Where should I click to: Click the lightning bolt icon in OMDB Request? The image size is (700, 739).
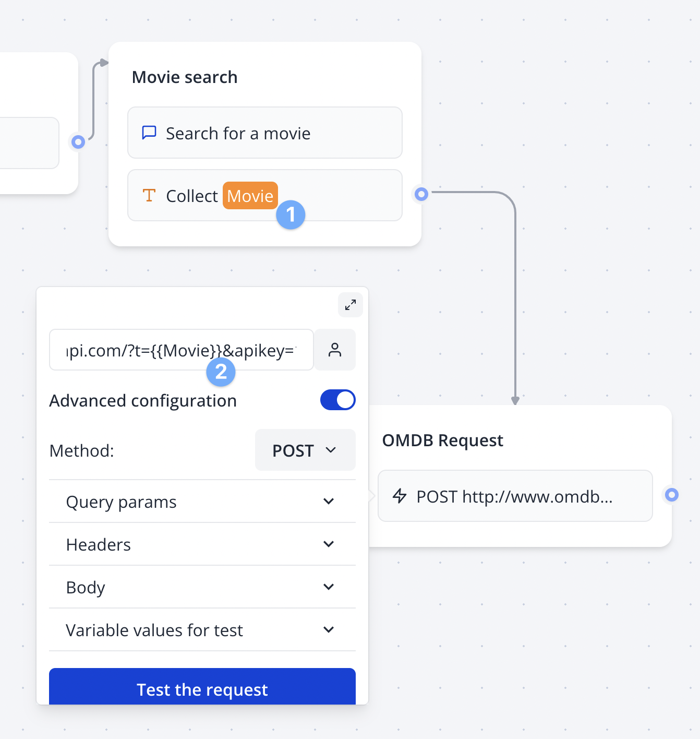400,496
